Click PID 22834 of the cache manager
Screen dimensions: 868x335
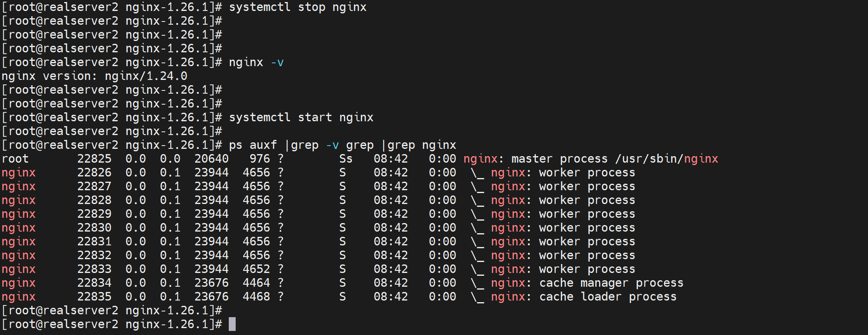94,283
